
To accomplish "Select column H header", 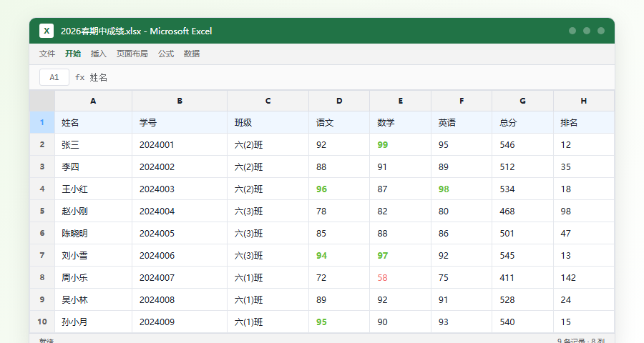I will (x=584, y=101).
